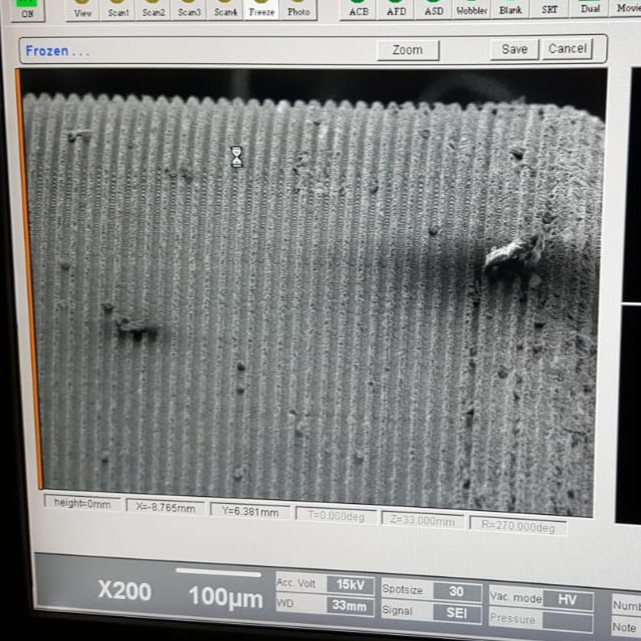
Task: Cancel the frozen image
Action: (567, 48)
